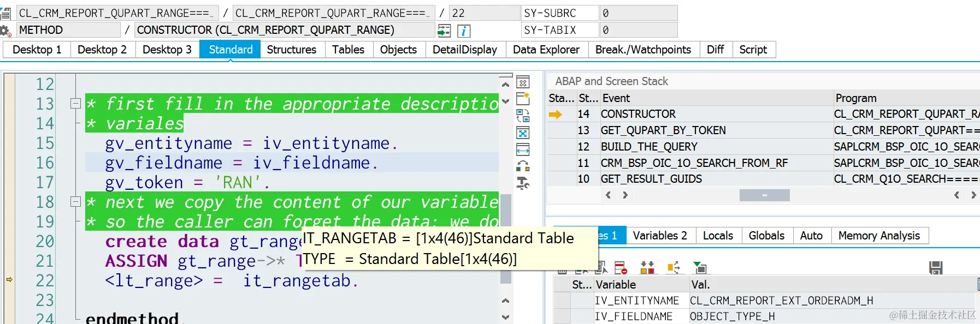Open the Globals tab

(x=766, y=236)
